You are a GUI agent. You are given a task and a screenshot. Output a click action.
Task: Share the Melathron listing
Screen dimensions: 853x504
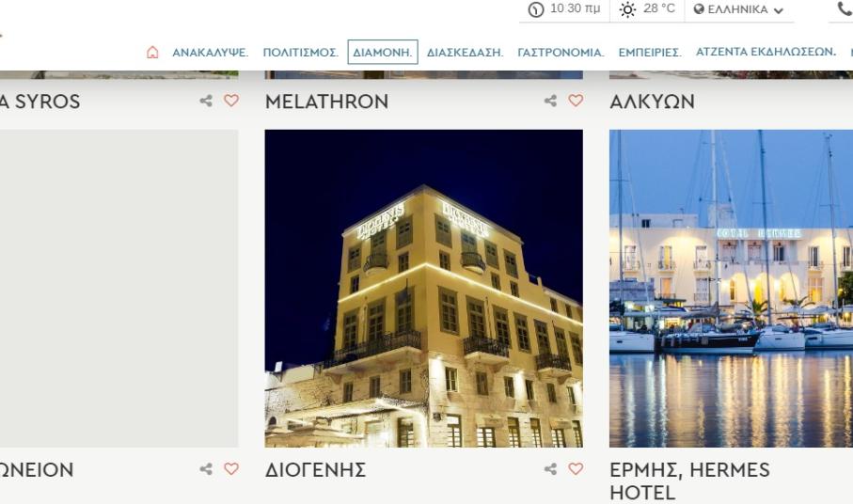[x=550, y=101]
